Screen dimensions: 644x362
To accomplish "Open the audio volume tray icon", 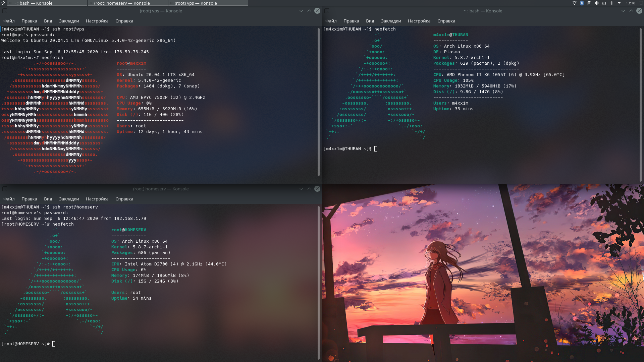I will 597,3.
